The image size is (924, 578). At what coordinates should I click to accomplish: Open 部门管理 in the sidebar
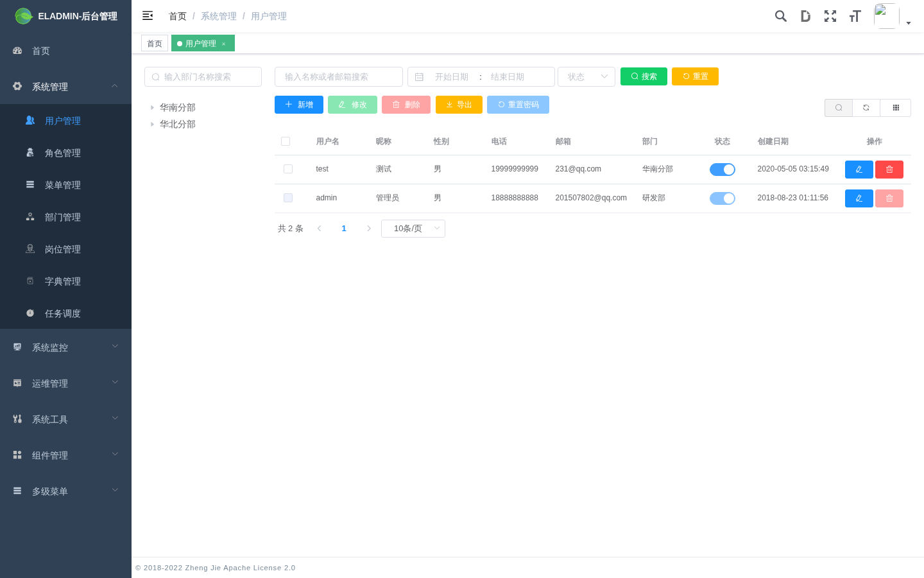coord(65,217)
